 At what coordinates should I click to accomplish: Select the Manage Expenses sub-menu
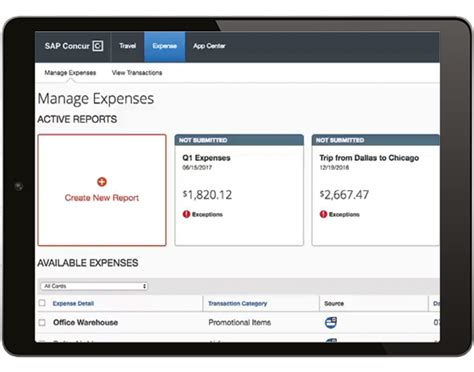70,73
